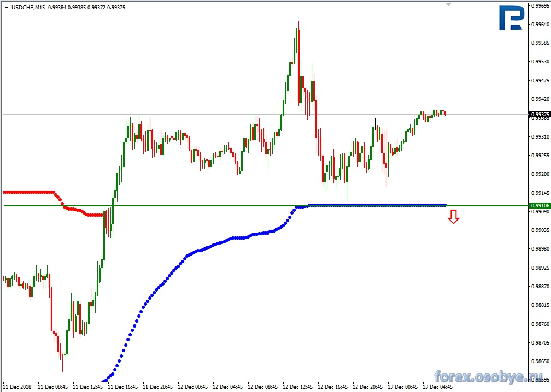The height and width of the screenshot is (392, 551).
Task: Click the 0.99530 price axis label
Action: point(541,61)
